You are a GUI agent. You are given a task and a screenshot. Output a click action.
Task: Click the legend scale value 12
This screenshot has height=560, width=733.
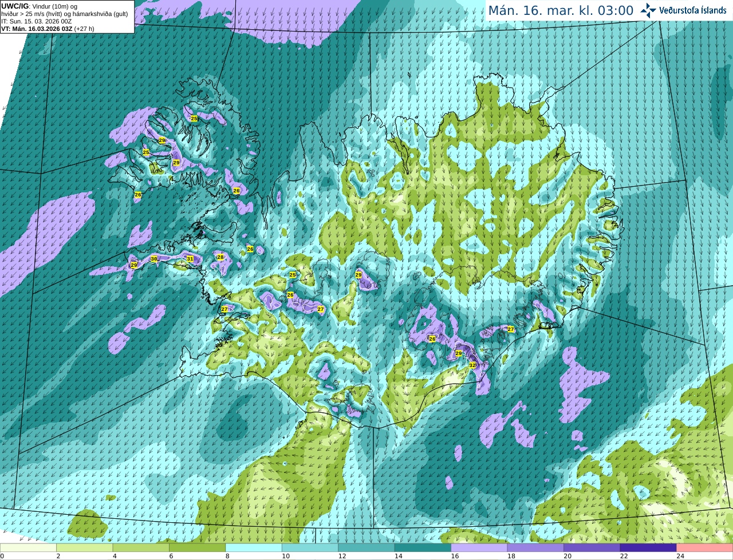click(342, 556)
